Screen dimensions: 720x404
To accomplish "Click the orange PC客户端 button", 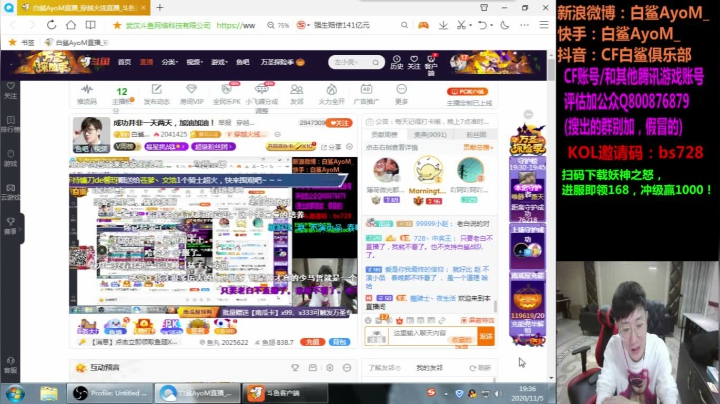I will click(x=467, y=91).
